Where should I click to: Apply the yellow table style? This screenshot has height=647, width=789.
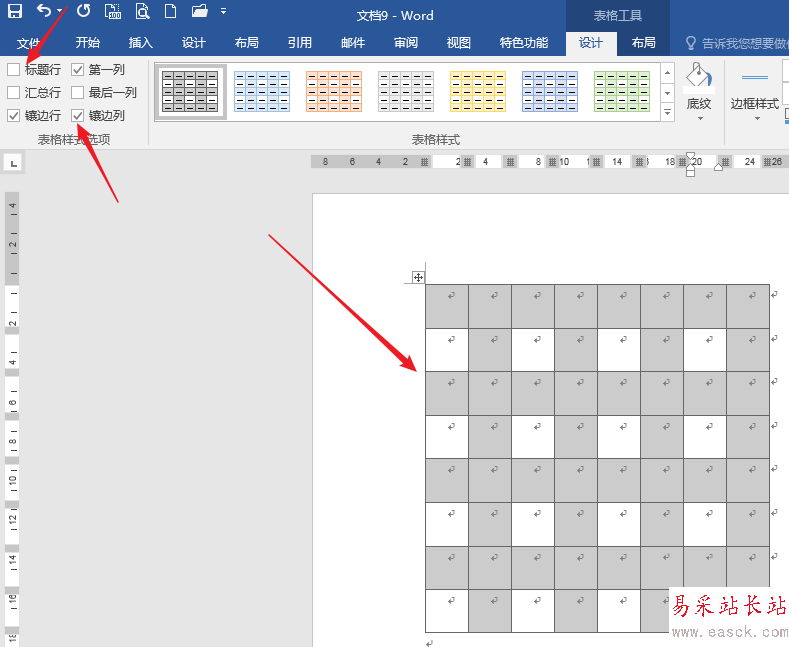478,92
